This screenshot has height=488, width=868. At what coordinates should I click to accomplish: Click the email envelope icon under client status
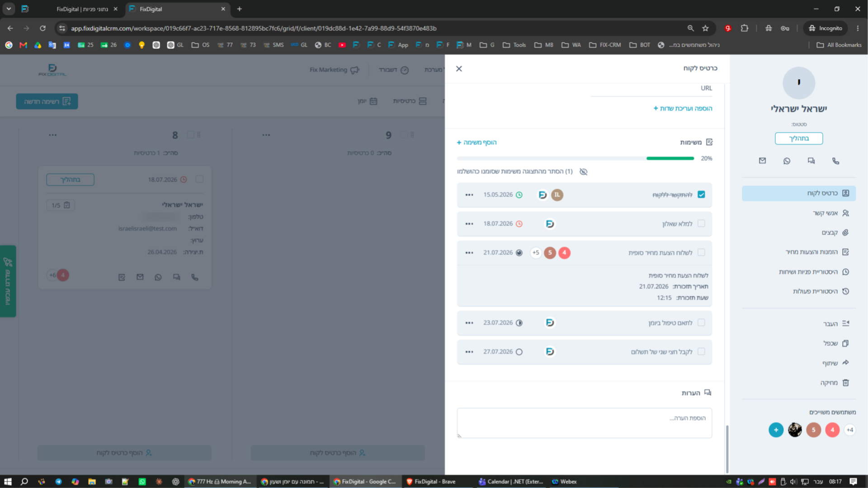point(762,161)
